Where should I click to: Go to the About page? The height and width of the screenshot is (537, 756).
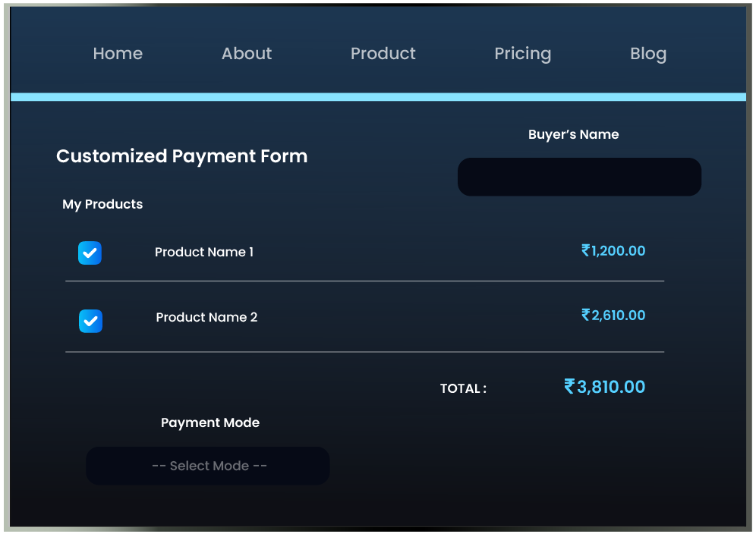point(247,54)
